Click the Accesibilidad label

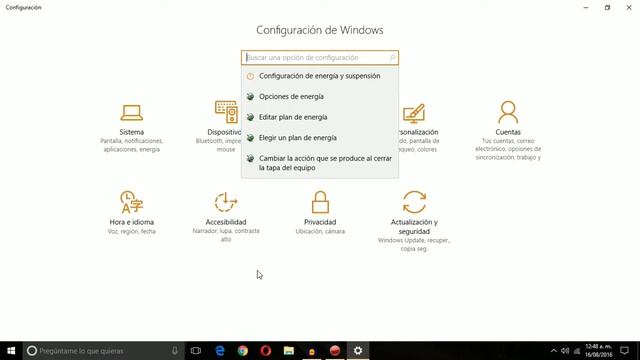[226, 222]
